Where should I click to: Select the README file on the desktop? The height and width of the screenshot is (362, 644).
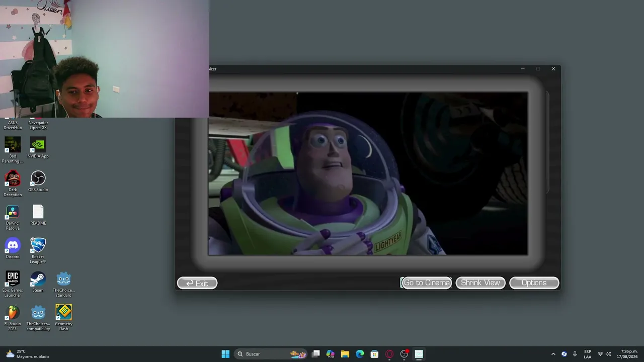coord(38,215)
